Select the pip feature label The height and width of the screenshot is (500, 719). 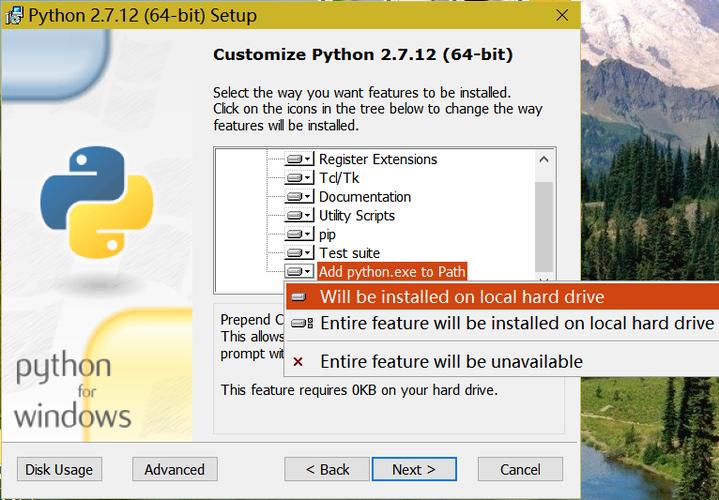(327, 234)
